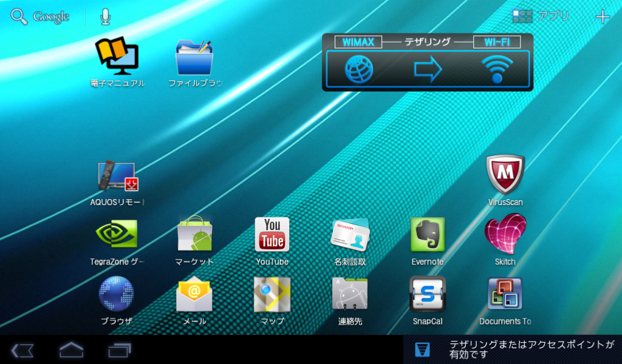Open the YouTube app
The width and height of the screenshot is (622, 364).
pos(272,235)
